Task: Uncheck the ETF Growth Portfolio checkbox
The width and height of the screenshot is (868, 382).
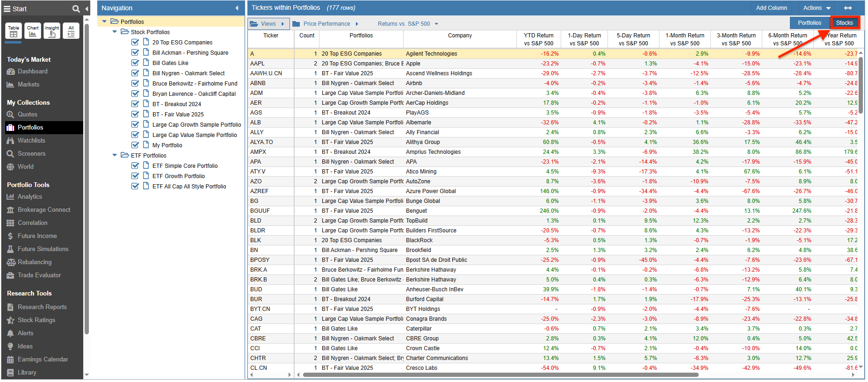Action: click(135, 176)
